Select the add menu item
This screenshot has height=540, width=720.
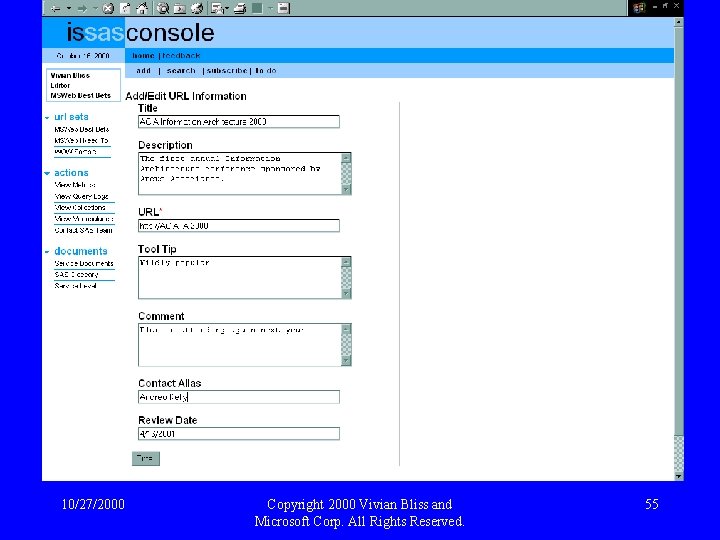coord(143,71)
